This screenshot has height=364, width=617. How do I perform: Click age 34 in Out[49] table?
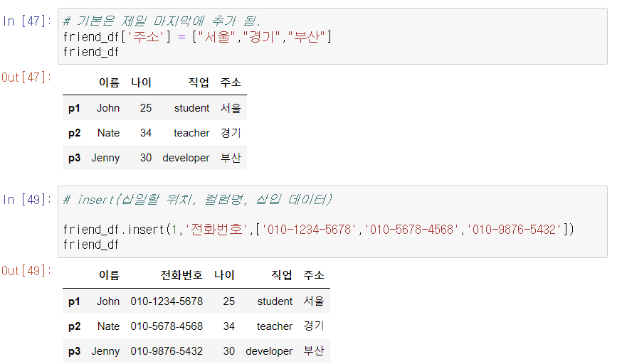228,326
